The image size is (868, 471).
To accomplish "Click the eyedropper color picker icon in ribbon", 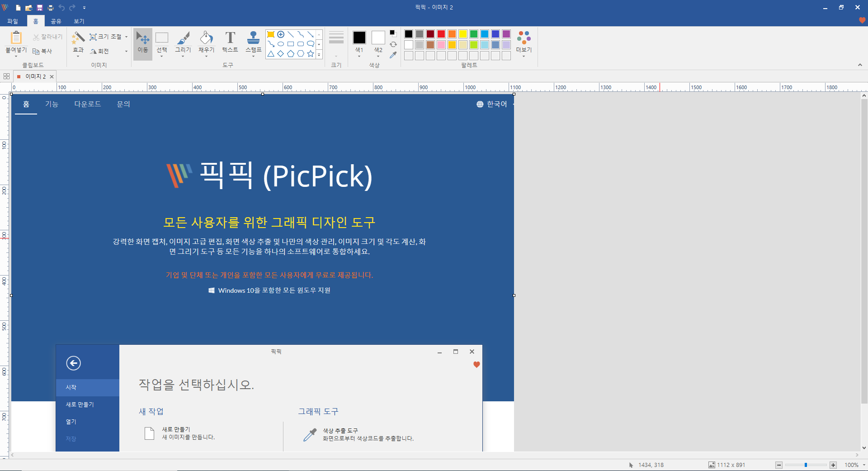I will (x=393, y=55).
